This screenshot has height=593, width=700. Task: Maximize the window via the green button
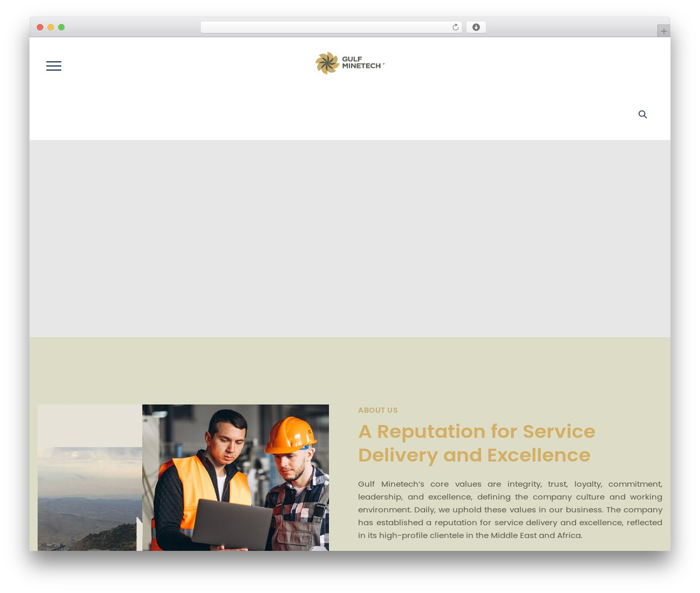pos(61,27)
